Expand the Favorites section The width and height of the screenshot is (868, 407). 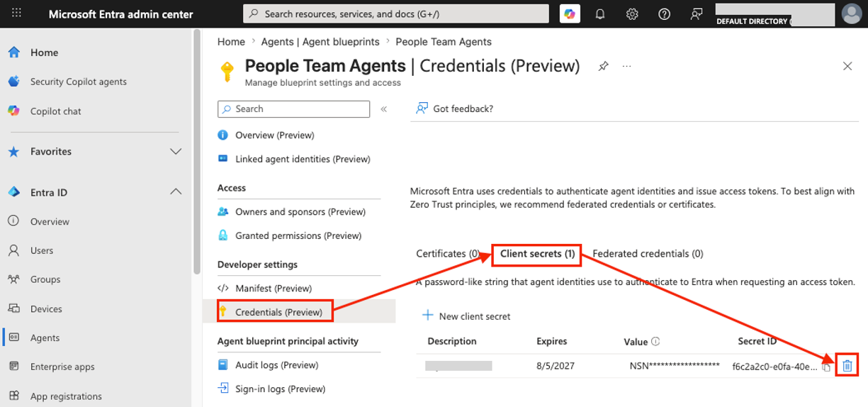point(176,151)
